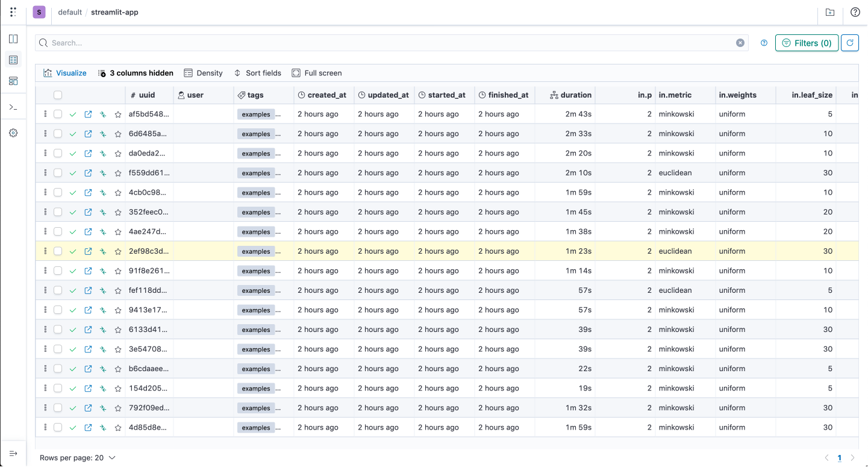This screenshot has height=476, width=868.
Task: Check the box for run b6cdaaee
Action: tap(58, 369)
